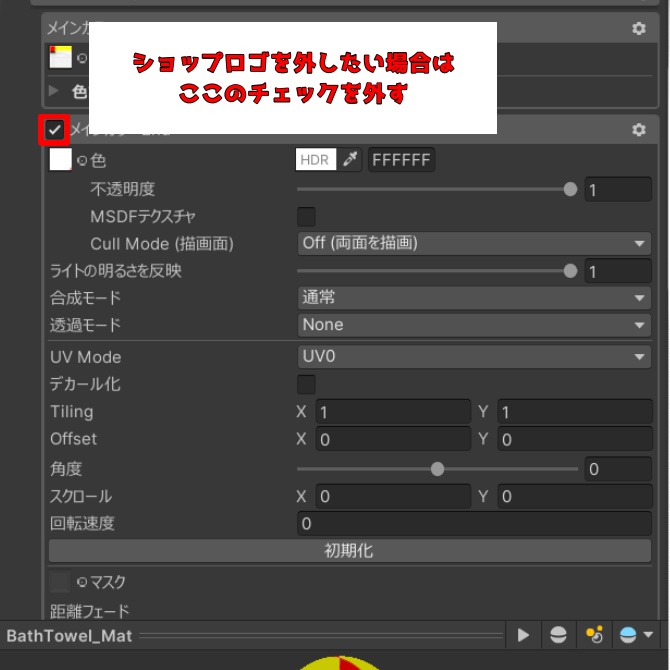The image size is (670, 670).
Task: Click the 初期化 reset button
Action: pos(350,551)
